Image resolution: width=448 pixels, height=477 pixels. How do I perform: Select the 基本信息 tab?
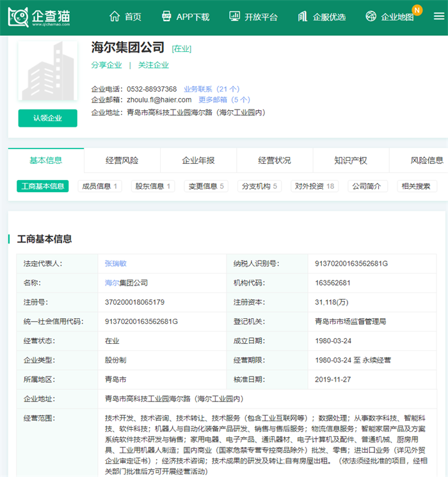(x=46, y=160)
